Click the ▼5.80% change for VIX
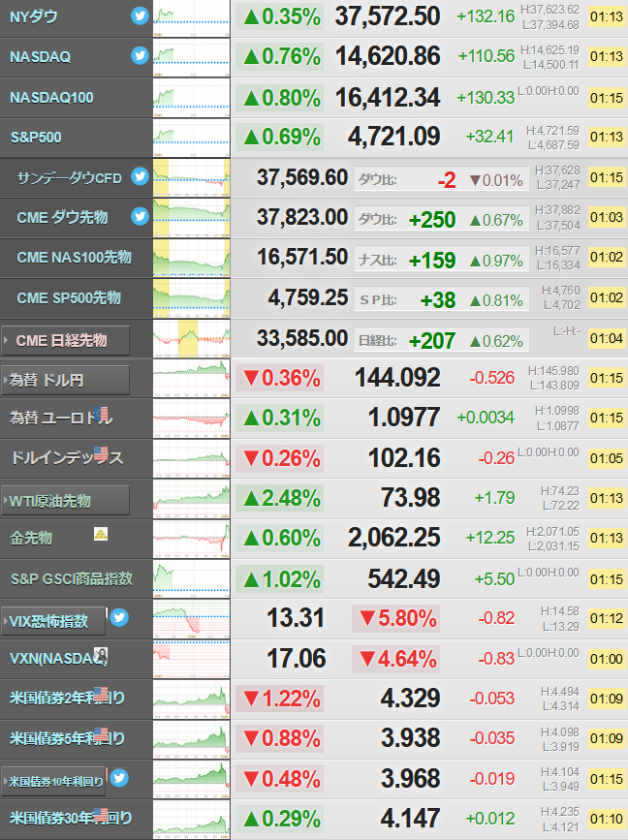The width and height of the screenshot is (628, 840). point(396,619)
